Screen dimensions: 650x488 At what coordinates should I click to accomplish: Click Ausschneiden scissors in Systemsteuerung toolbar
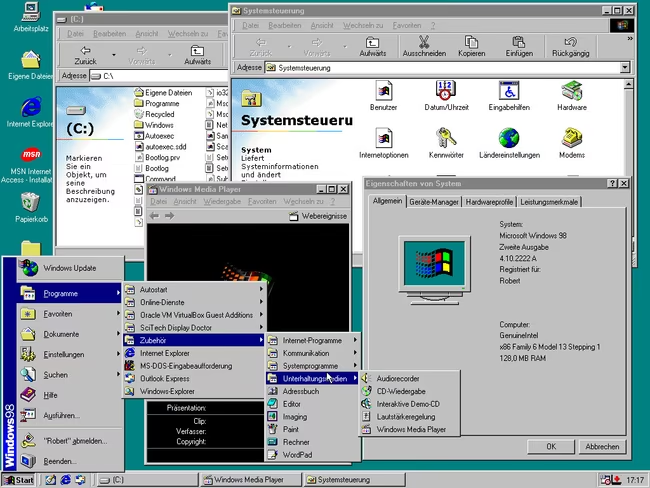(424, 46)
